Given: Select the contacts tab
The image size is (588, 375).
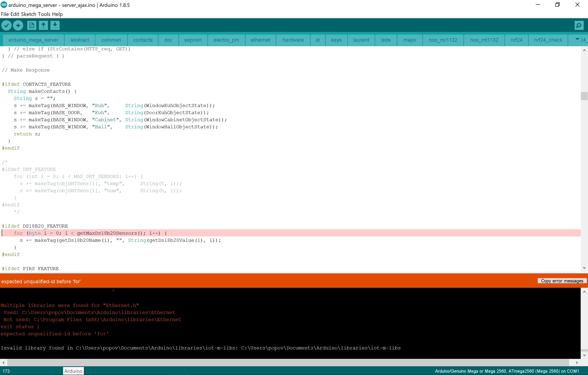Looking at the screenshot, I should tap(143, 40).
